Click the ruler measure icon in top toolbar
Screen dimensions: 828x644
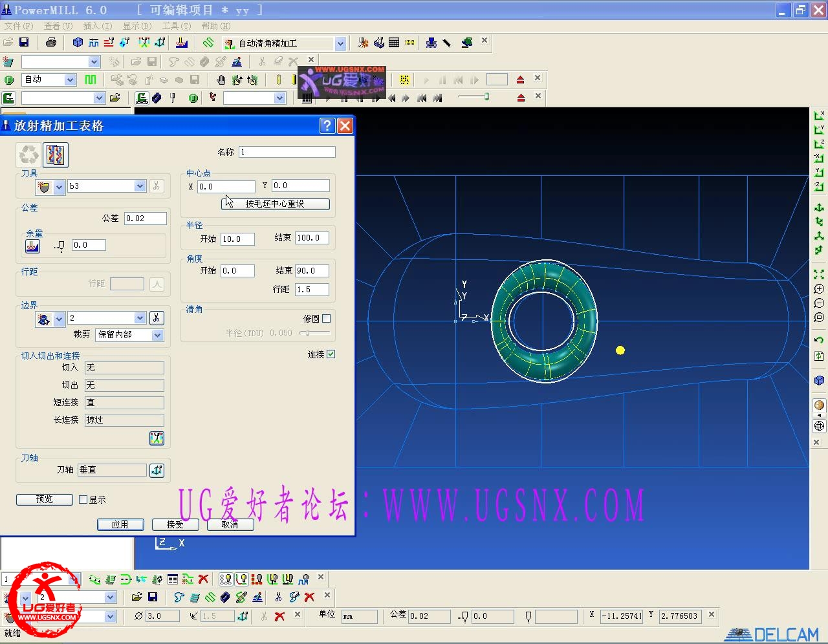tap(409, 43)
